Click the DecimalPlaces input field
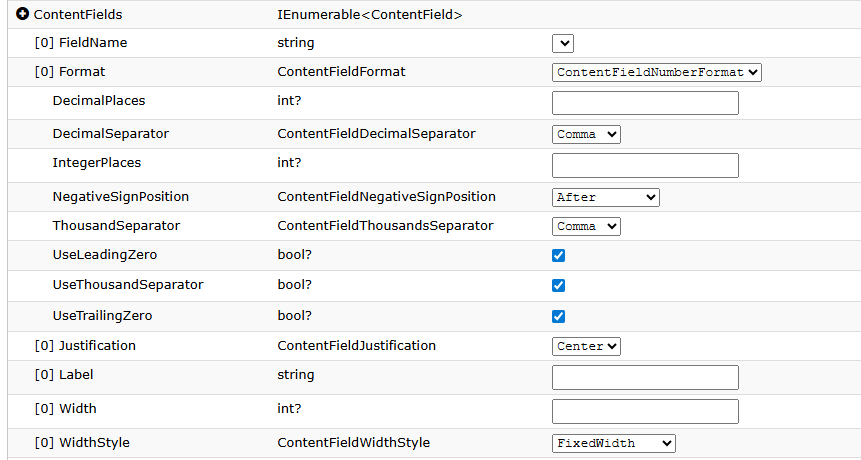861x460 pixels. (x=645, y=103)
